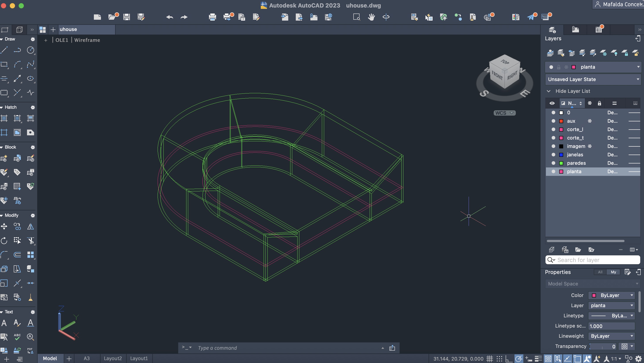Click the Save icon in toolbar
644x363 pixels.
point(126,17)
